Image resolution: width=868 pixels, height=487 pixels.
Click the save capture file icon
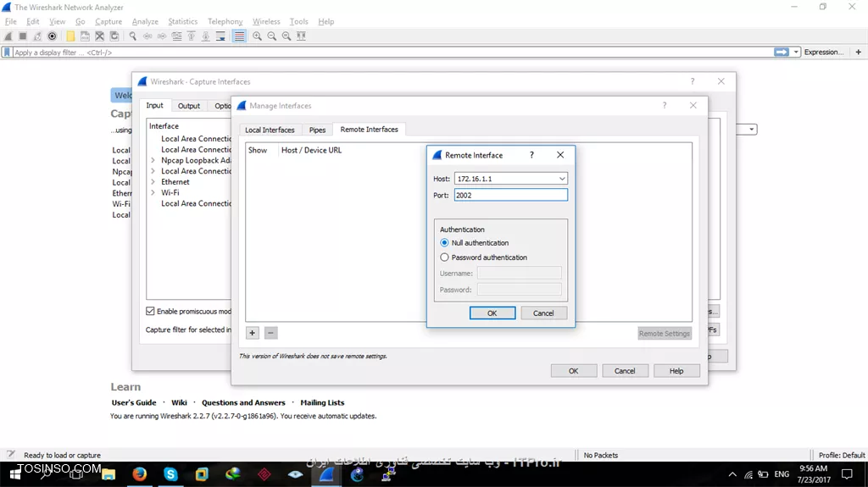point(85,36)
